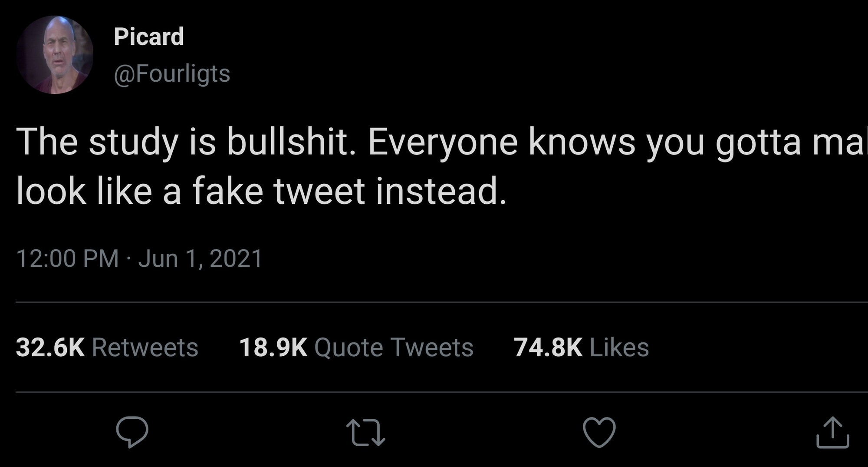Open the @Fourligts handle
Image resolution: width=868 pixels, height=467 pixels.
(x=172, y=73)
